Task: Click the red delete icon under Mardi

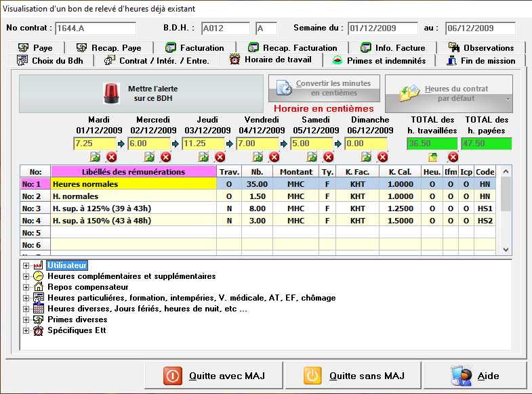Action: pos(112,157)
